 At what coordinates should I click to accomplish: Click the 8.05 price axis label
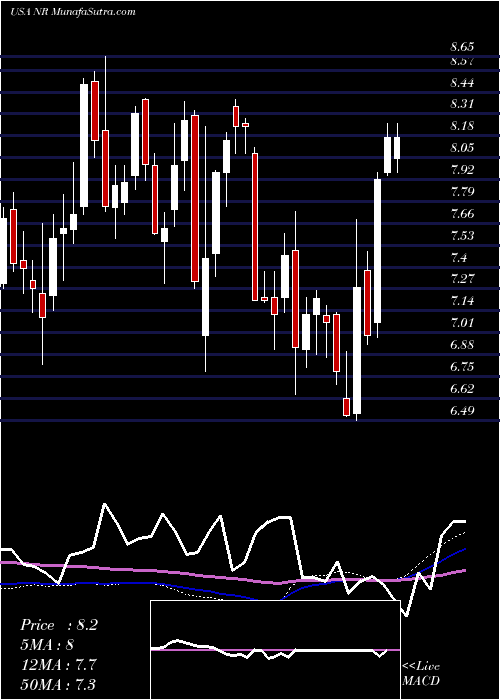click(x=462, y=148)
